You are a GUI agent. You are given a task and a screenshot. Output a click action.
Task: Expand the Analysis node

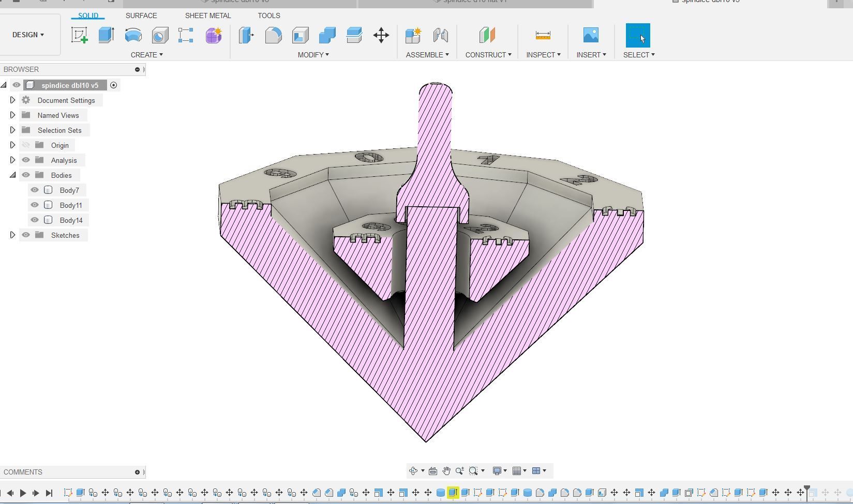click(x=13, y=160)
